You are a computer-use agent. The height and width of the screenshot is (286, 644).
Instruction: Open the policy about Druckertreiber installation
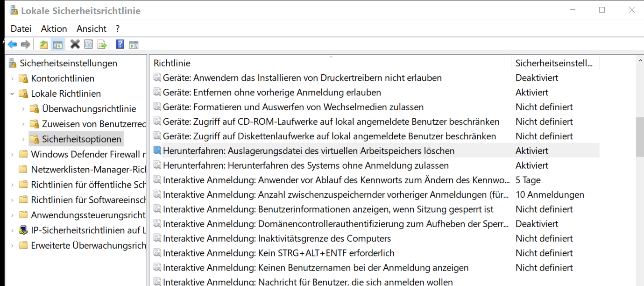pos(301,78)
